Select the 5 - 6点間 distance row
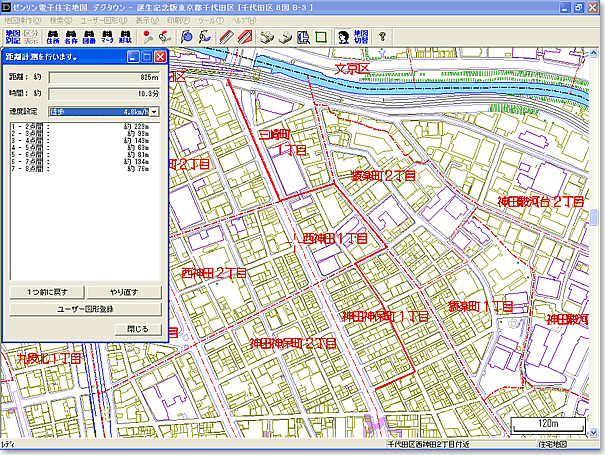 point(80,154)
